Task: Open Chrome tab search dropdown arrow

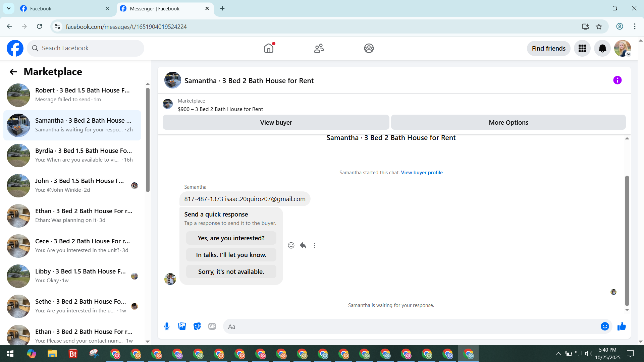Action: point(9,8)
